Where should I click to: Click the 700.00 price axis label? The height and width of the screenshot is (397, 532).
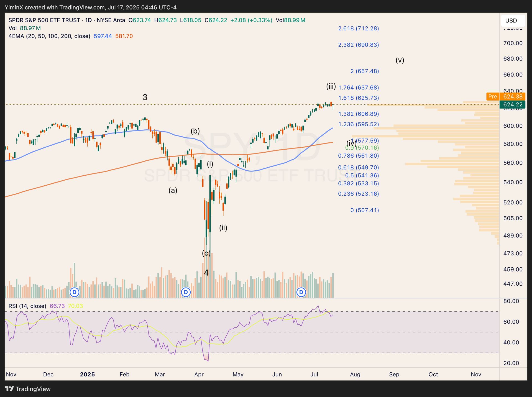(513, 43)
